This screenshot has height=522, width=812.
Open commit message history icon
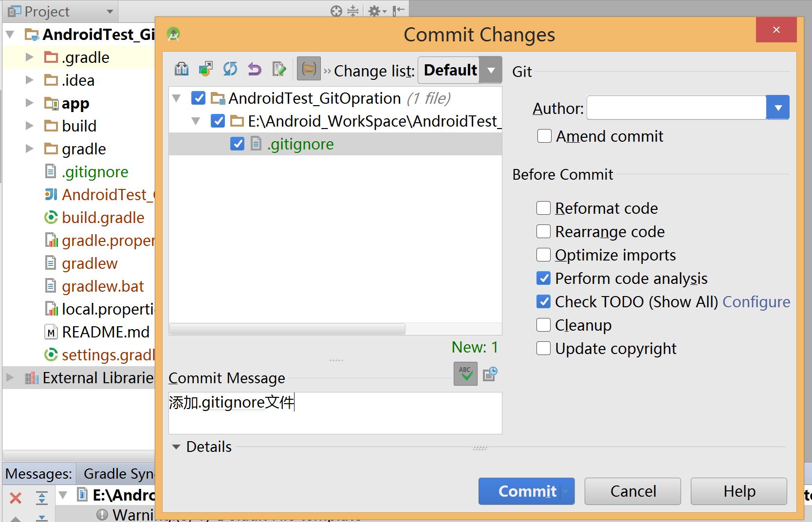(x=490, y=374)
